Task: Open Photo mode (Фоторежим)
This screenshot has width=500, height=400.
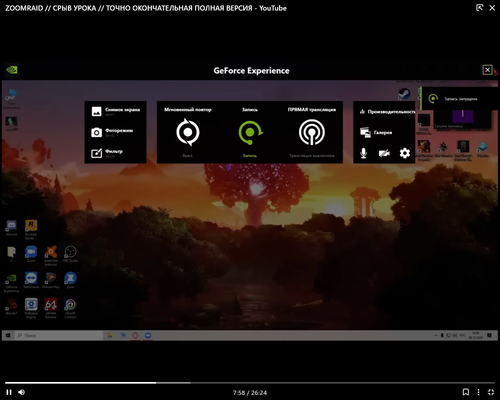Action: point(112,132)
